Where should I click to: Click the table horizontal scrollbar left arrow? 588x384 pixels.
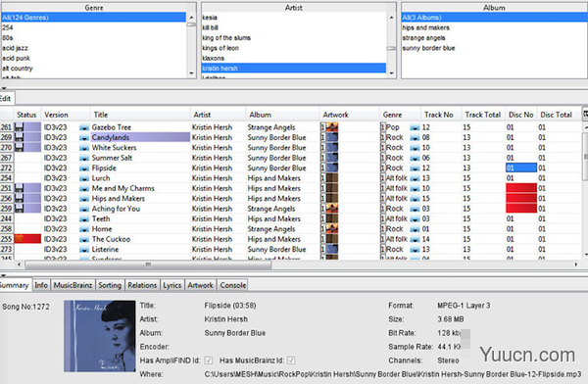(20, 264)
